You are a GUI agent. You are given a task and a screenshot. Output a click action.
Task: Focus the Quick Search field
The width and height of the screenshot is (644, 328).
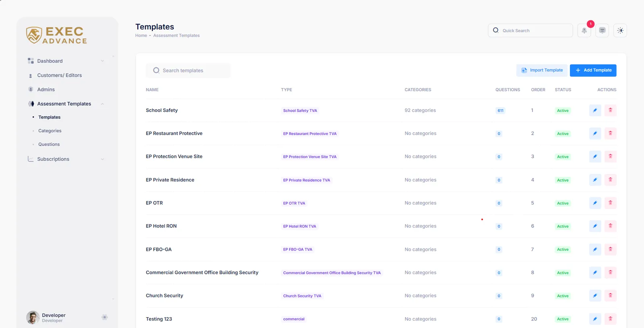tap(530, 31)
